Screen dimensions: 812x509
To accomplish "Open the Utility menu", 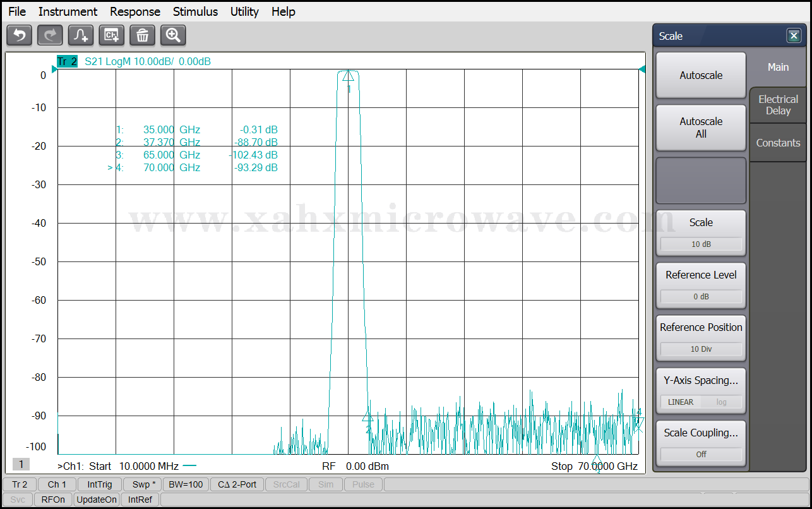I will pyautogui.click(x=244, y=11).
